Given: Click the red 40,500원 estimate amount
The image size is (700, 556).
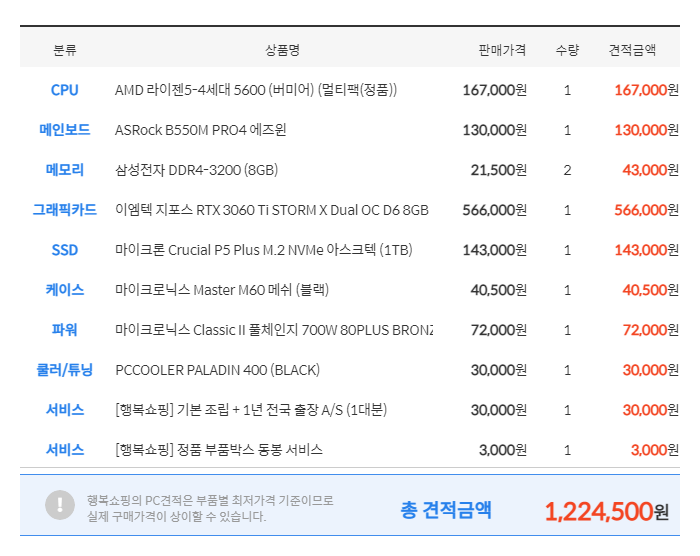Looking at the screenshot, I should [650, 290].
